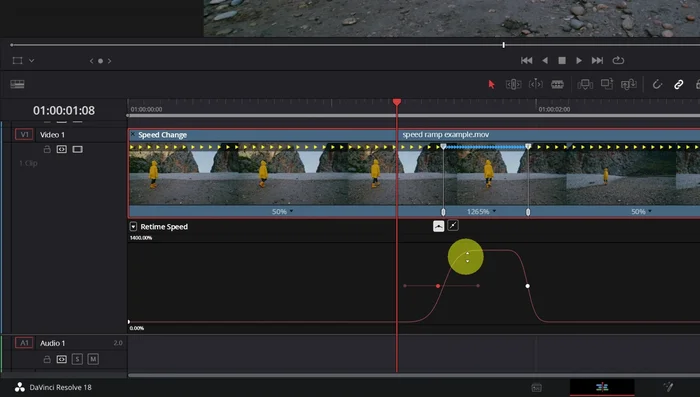Select the A1 destination control
Image resolution: width=700 pixels, height=397 pixels.
point(24,343)
